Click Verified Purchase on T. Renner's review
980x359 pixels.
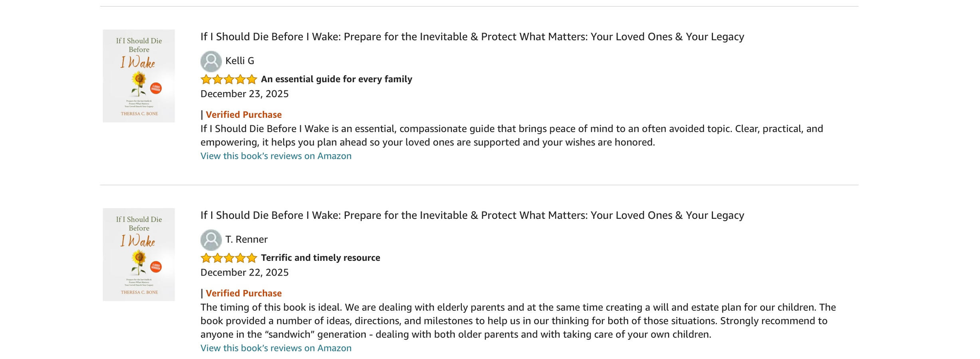pos(244,293)
